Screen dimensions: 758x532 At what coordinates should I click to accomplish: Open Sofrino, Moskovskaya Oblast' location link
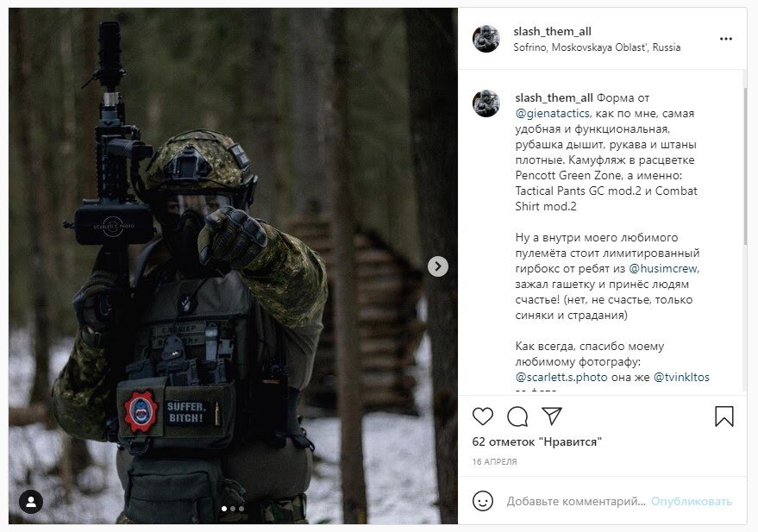coord(597,47)
